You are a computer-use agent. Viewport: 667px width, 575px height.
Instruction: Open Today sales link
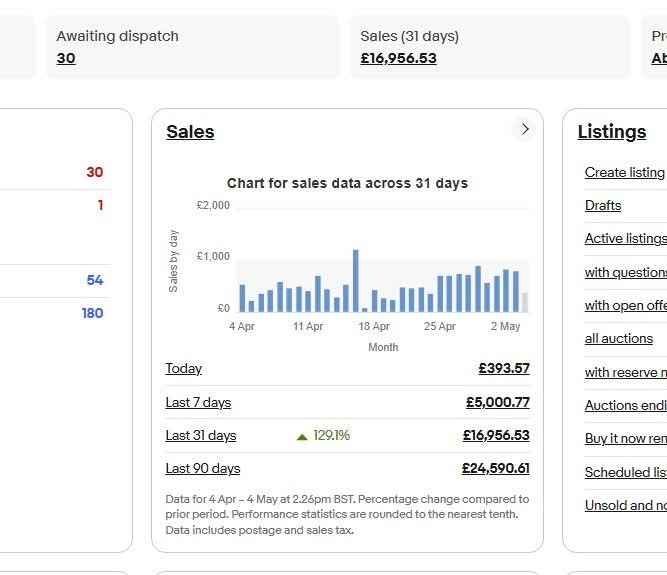[x=183, y=368]
